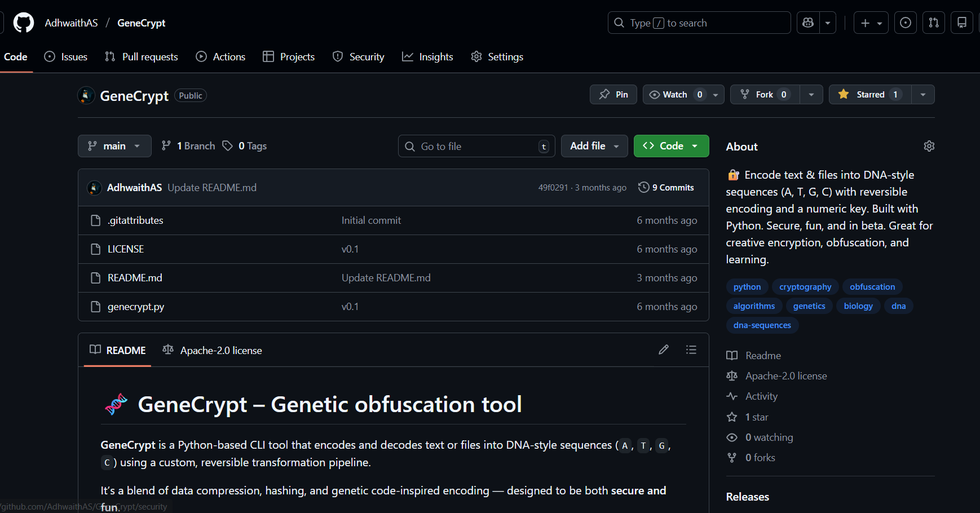Image resolution: width=980 pixels, height=513 pixels.
Task: Click the Go to file search field
Action: pos(476,145)
